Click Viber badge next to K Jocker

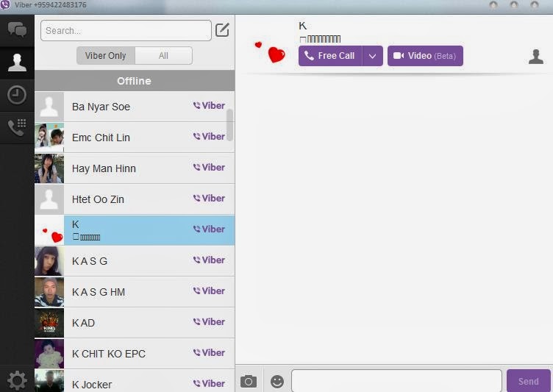[209, 383]
